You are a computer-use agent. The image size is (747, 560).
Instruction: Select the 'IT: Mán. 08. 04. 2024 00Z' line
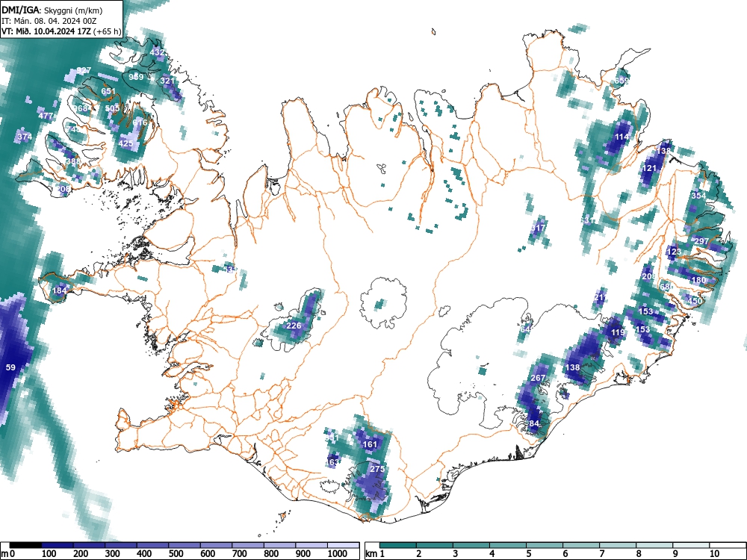pyautogui.click(x=49, y=21)
